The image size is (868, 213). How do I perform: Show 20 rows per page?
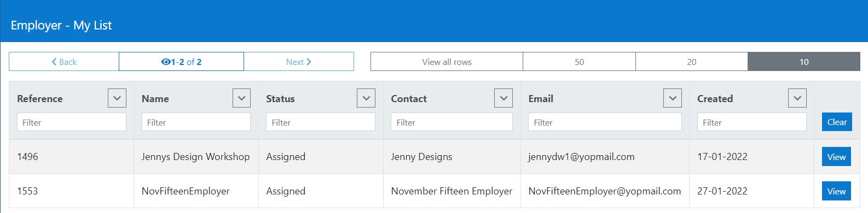(x=692, y=62)
